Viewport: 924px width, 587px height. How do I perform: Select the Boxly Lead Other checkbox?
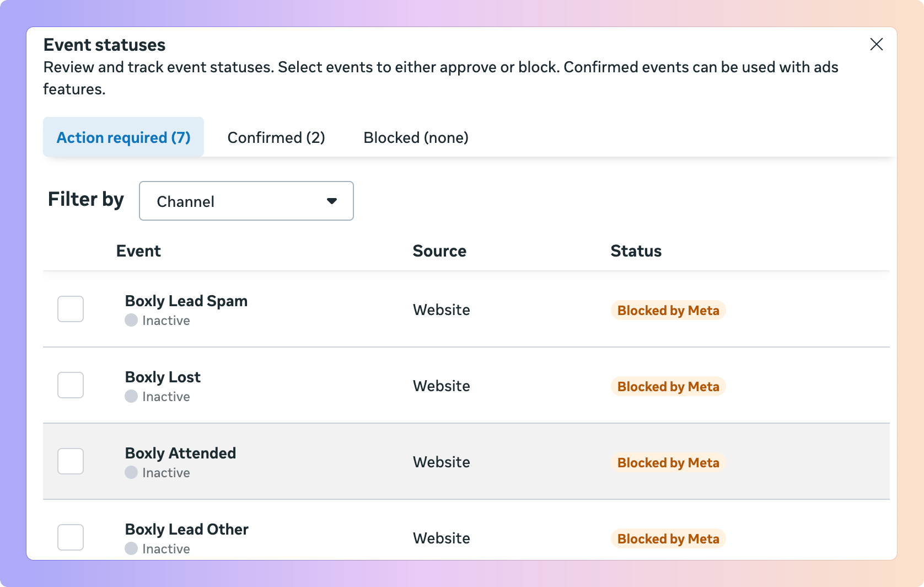pyautogui.click(x=71, y=537)
